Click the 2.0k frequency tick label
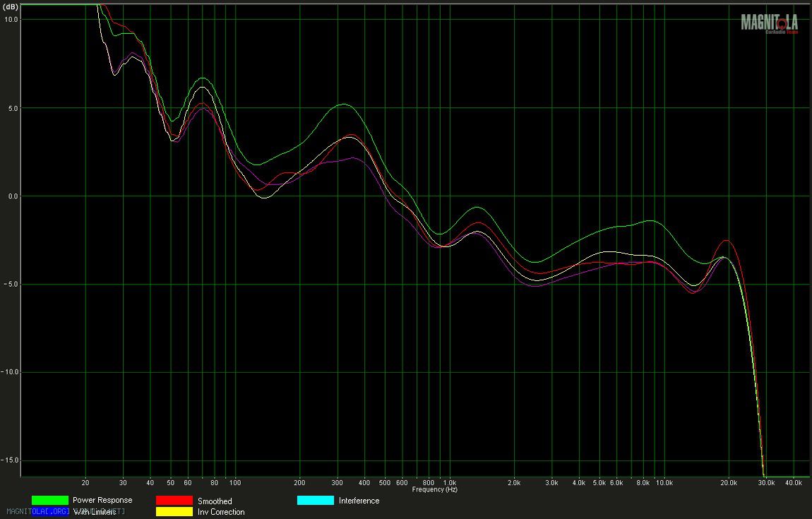This screenshot has height=519, width=812. 514,482
